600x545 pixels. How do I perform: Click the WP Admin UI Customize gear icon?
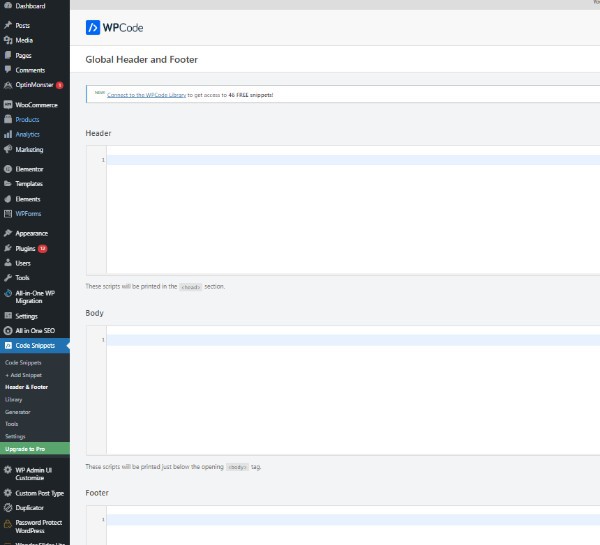[8, 470]
